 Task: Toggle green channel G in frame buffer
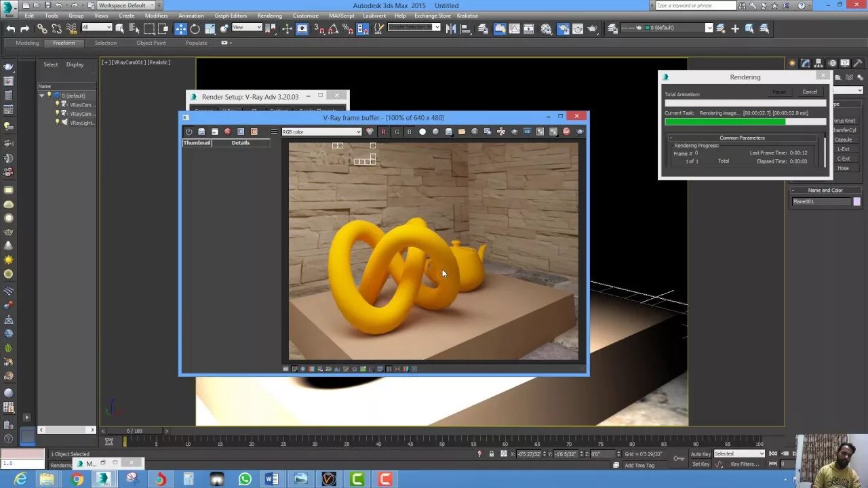[x=397, y=131]
